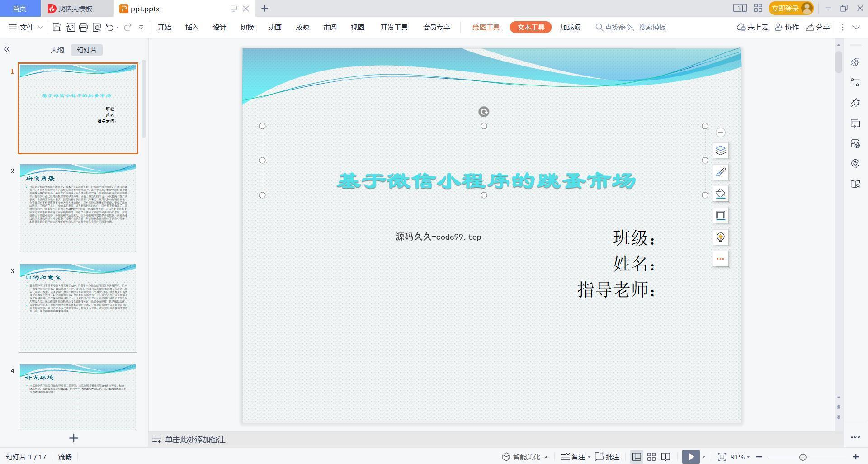This screenshot has height=464, width=868.
Task: Select slide 3 目的和意义 thumbnail
Action: [78, 308]
